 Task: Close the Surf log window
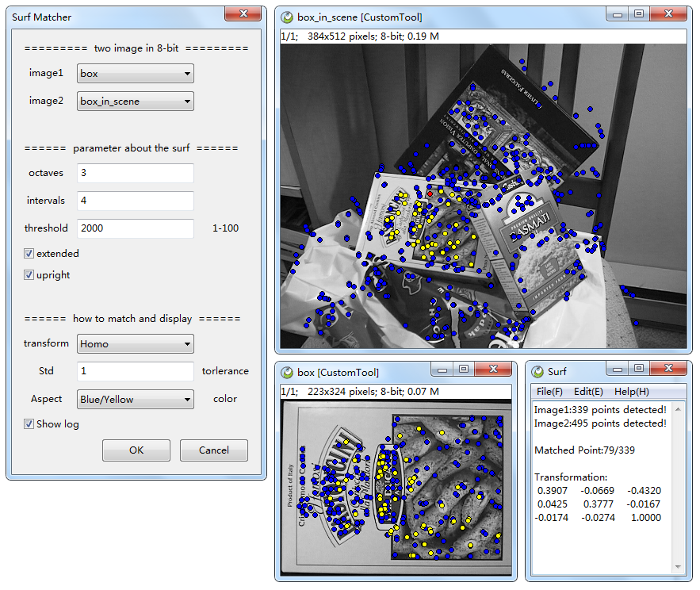[x=668, y=369]
